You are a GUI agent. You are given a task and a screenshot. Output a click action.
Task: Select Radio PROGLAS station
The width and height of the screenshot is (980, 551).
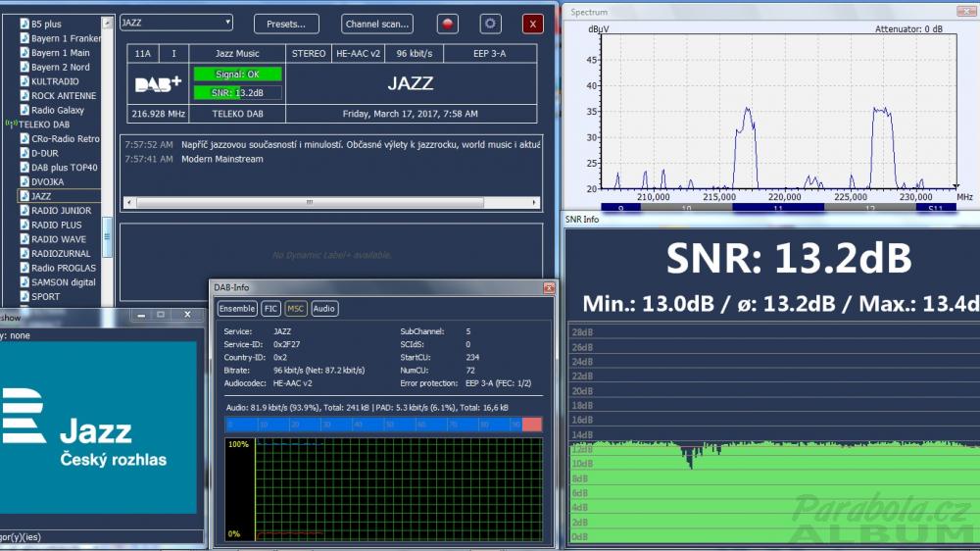pyautogui.click(x=64, y=269)
